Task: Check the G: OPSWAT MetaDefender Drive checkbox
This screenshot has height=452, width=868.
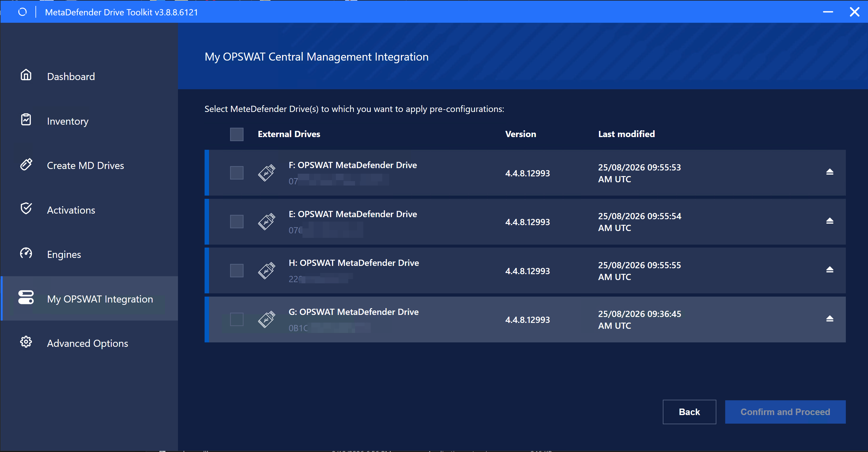Action: (x=237, y=319)
